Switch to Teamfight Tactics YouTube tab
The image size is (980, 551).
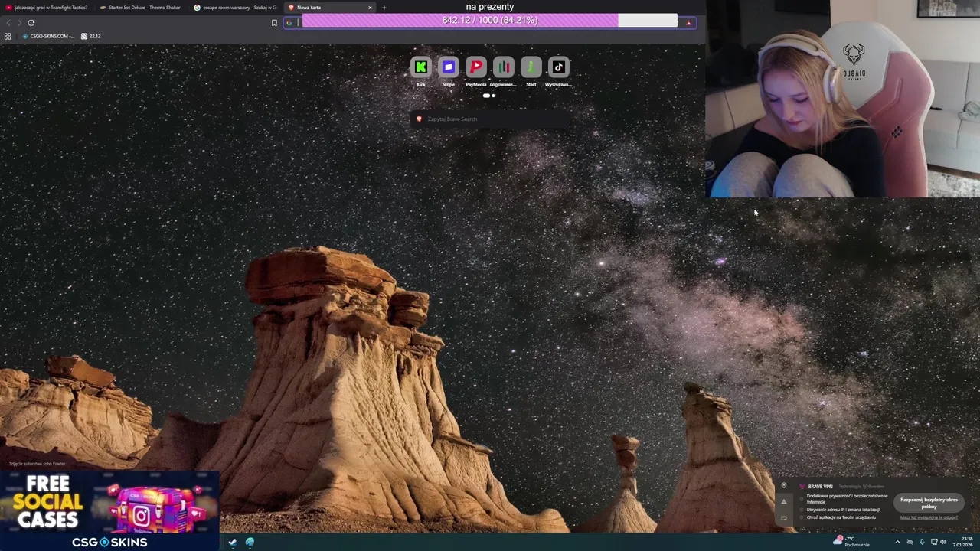click(47, 8)
